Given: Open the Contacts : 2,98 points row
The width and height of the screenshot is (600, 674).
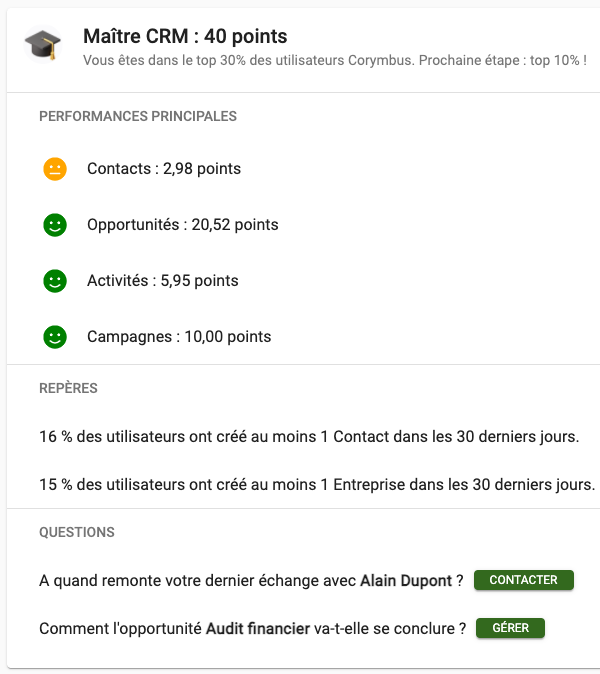Looking at the screenshot, I should pyautogui.click(x=164, y=169).
